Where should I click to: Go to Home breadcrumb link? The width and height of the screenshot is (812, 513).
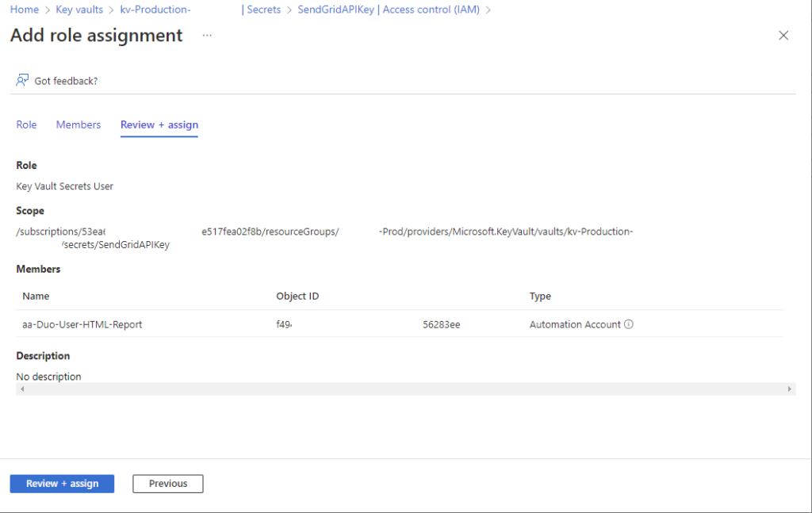click(x=25, y=10)
